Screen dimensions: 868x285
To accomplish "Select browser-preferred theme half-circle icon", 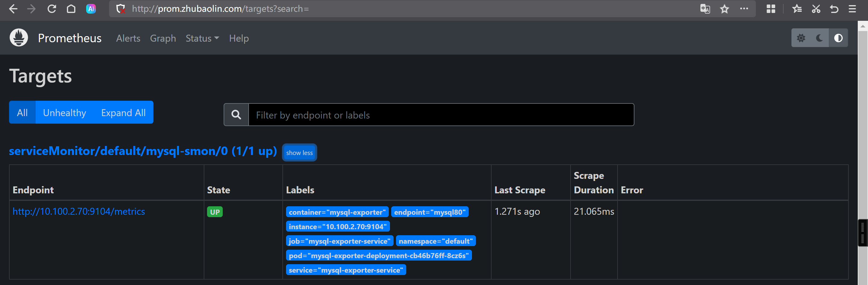I will point(838,38).
